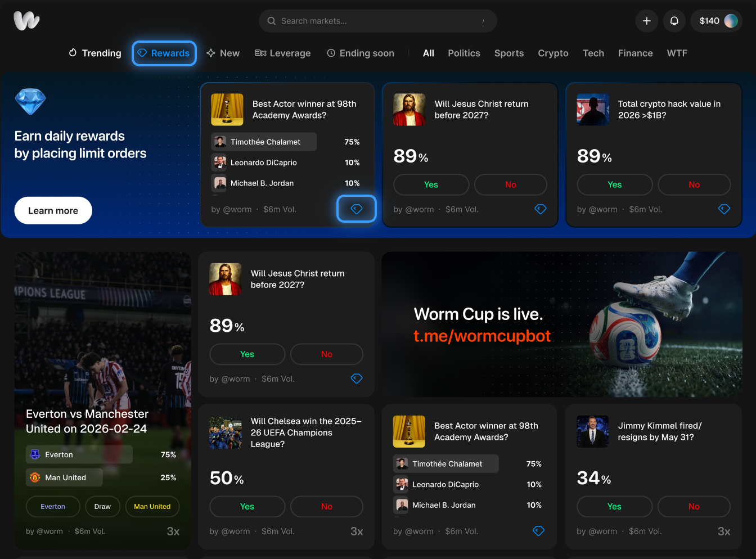Select the All category filter
Image resolution: width=756 pixels, height=559 pixels.
click(429, 53)
